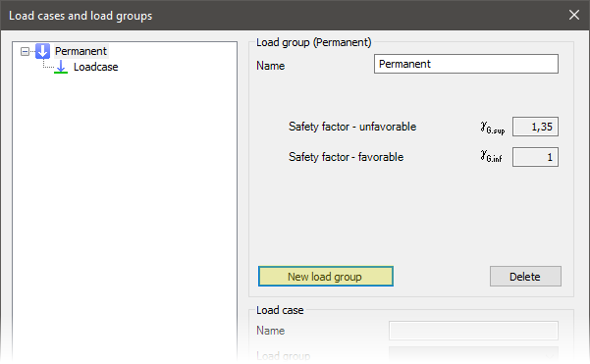Click the favorable safety factor field
The image size is (590, 364).
coord(535,157)
